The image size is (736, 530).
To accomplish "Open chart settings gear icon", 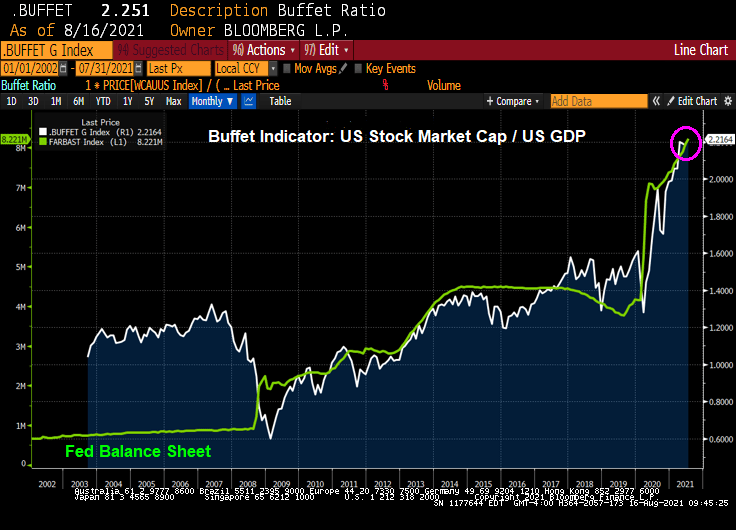I will [727, 101].
